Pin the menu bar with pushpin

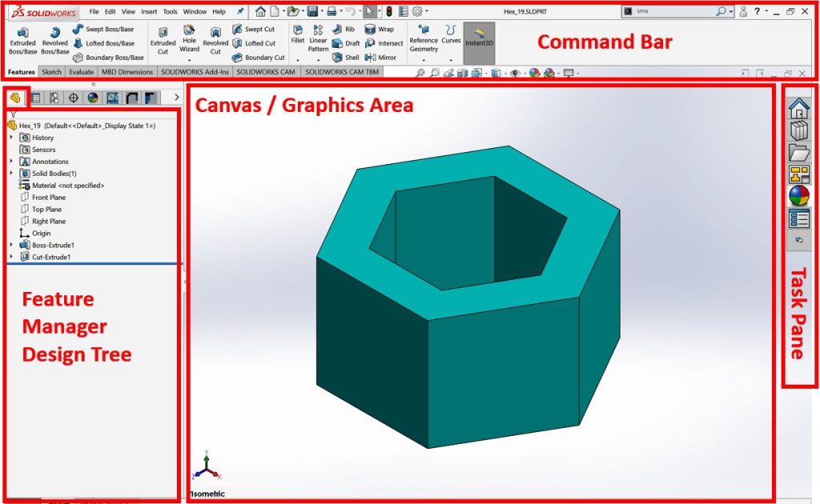(x=240, y=12)
